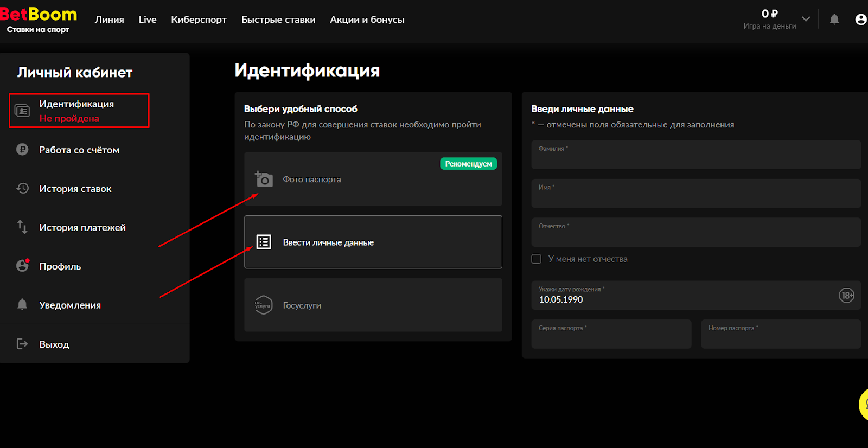
Task: Click the BetBoom logo
Action: click(x=39, y=20)
